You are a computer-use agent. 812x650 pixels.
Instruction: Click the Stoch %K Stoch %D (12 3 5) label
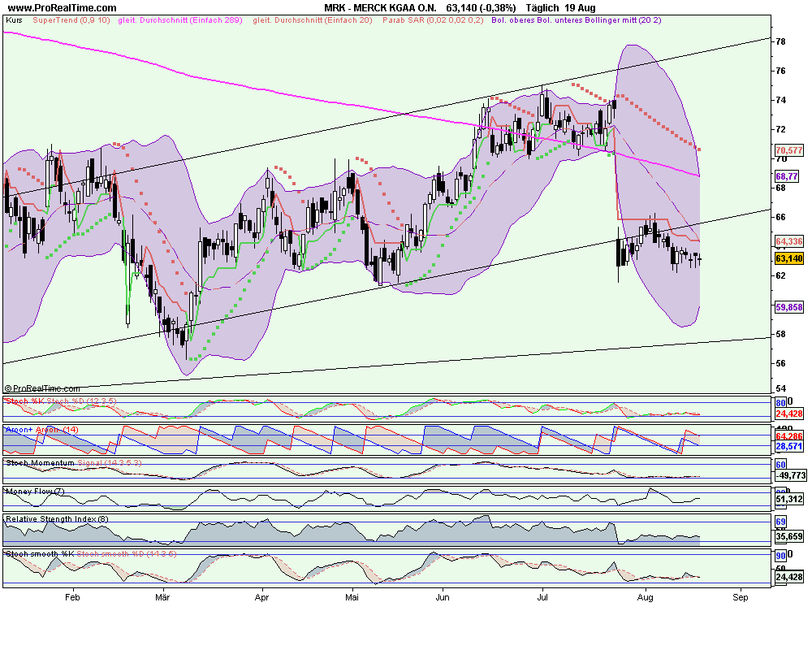pyautogui.click(x=61, y=401)
